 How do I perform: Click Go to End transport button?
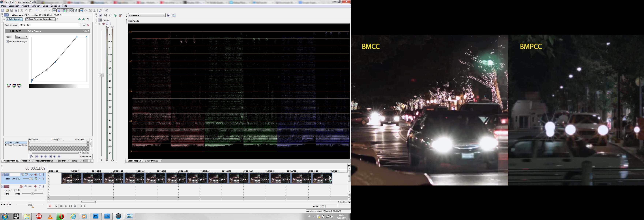[x=85, y=206]
